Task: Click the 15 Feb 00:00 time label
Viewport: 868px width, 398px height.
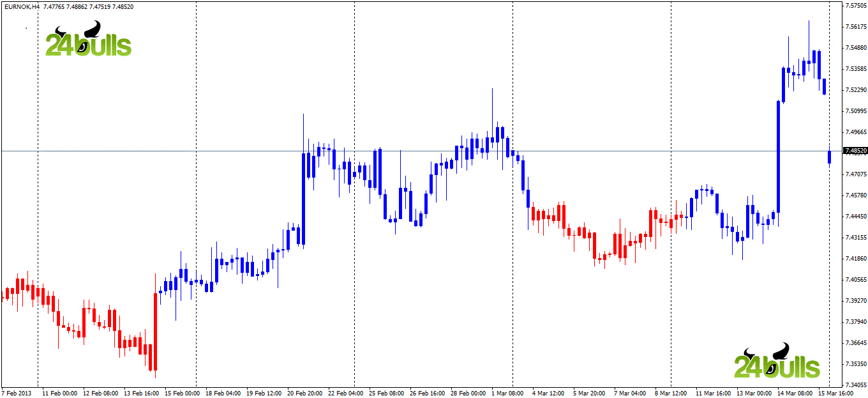Action: (182, 394)
